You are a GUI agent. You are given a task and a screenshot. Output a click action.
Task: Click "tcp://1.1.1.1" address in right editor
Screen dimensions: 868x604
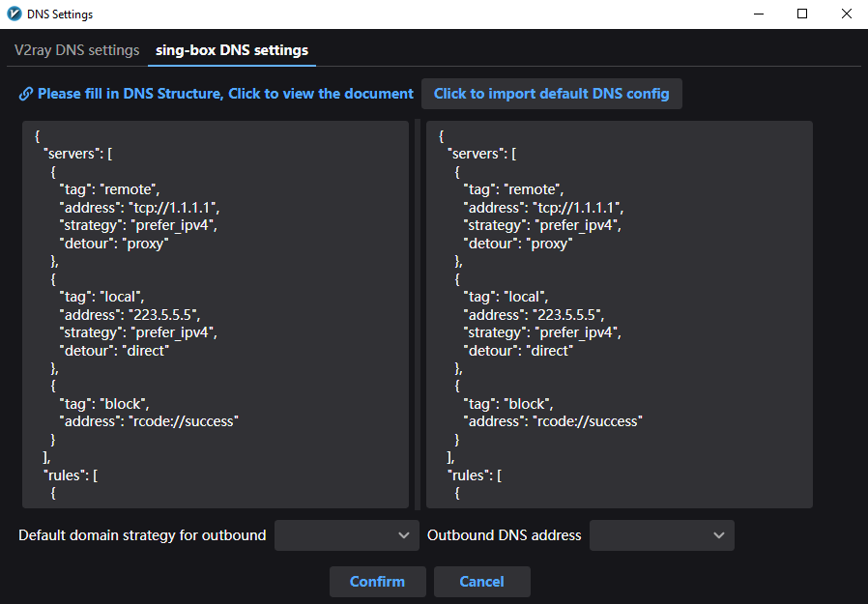click(x=578, y=208)
